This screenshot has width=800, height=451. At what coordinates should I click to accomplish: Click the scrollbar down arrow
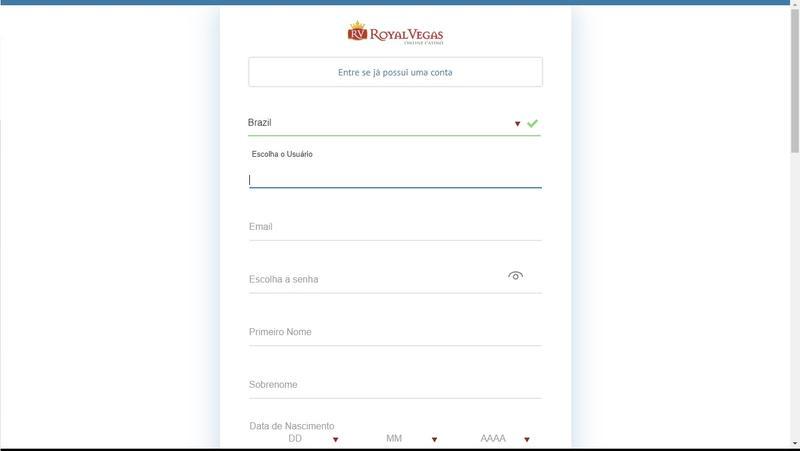coord(795,444)
